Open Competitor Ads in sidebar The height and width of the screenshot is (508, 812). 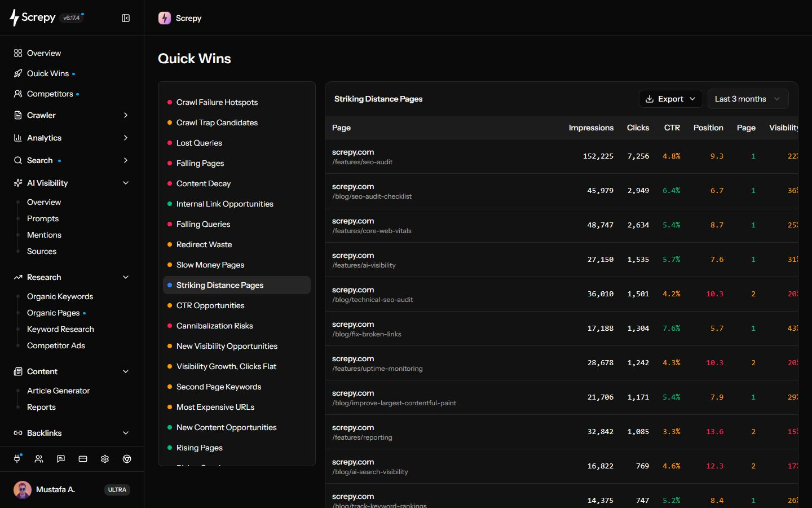56,345
